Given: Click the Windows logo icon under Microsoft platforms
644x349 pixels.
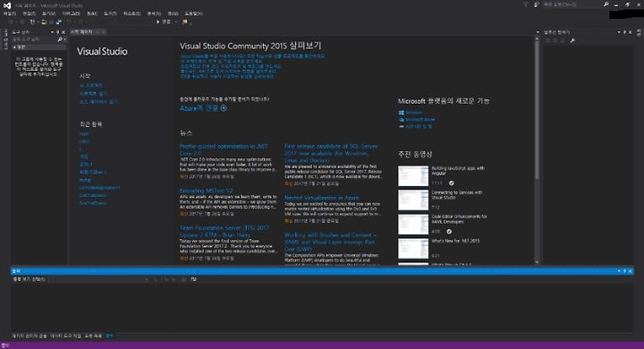Looking at the screenshot, I should tap(402, 113).
